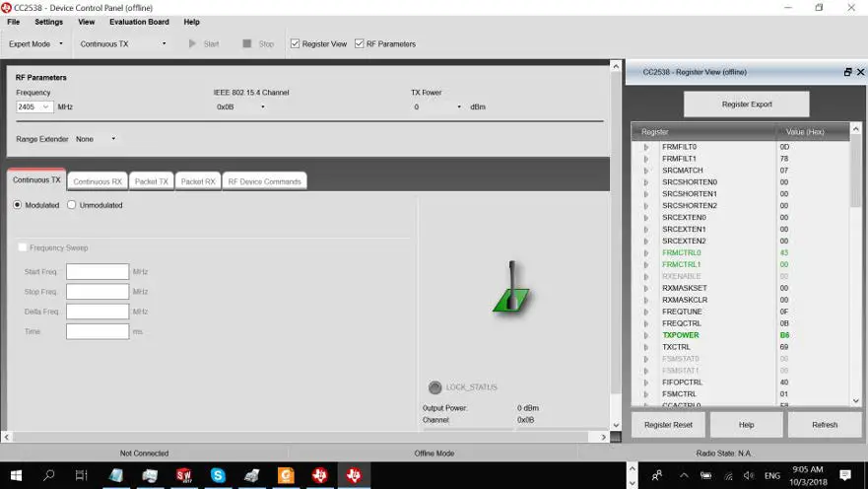Expand the SRCMATCH register row

[x=645, y=171]
